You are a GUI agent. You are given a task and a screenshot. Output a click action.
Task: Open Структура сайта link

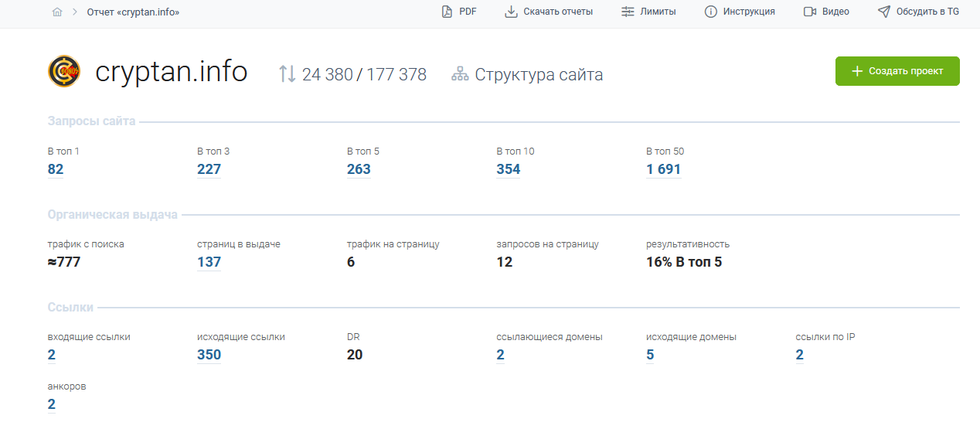[x=539, y=75]
